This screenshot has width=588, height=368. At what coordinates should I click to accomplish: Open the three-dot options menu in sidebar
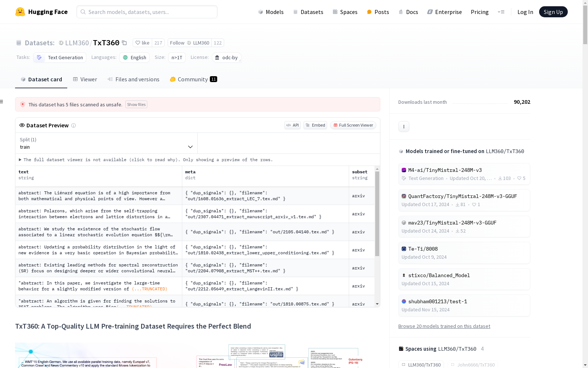(x=404, y=127)
